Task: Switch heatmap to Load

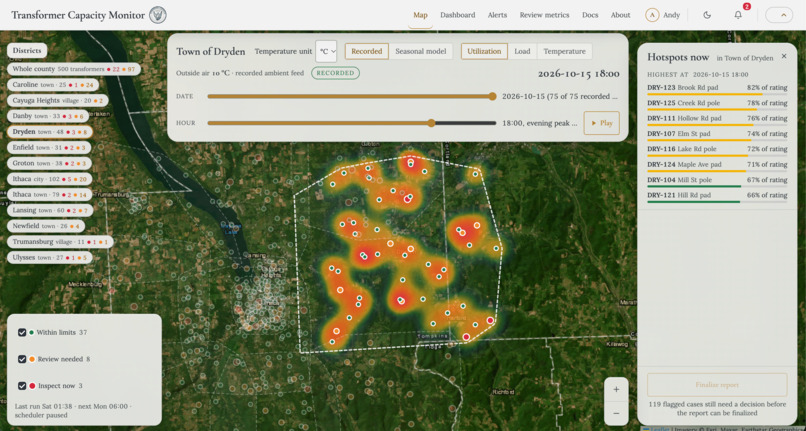Action: pyautogui.click(x=522, y=51)
